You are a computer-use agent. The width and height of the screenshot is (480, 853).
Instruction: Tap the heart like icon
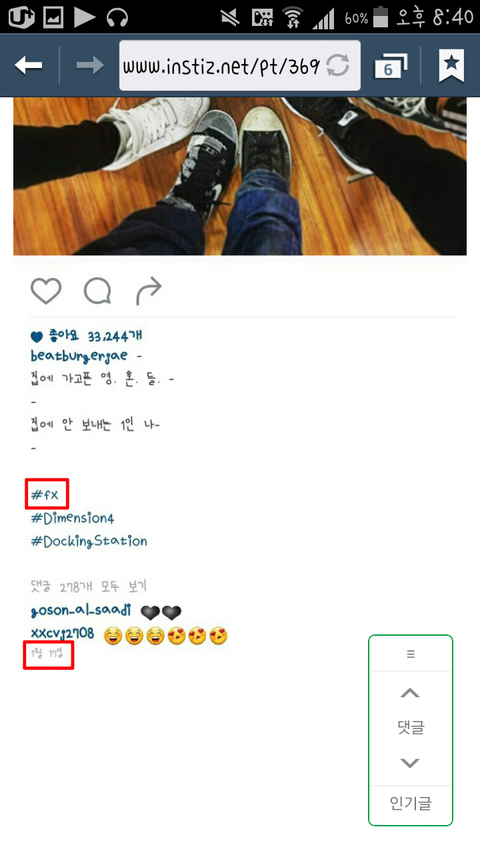pos(46,291)
